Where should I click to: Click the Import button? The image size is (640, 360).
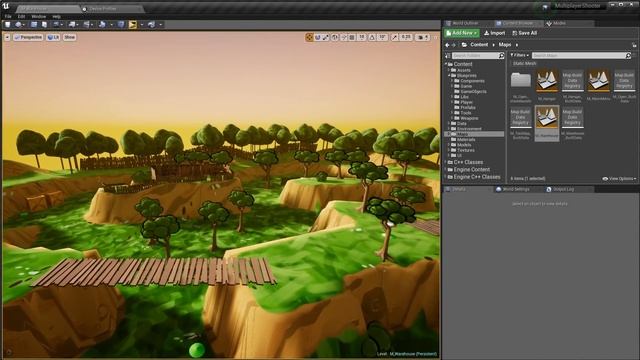(495, 33)
